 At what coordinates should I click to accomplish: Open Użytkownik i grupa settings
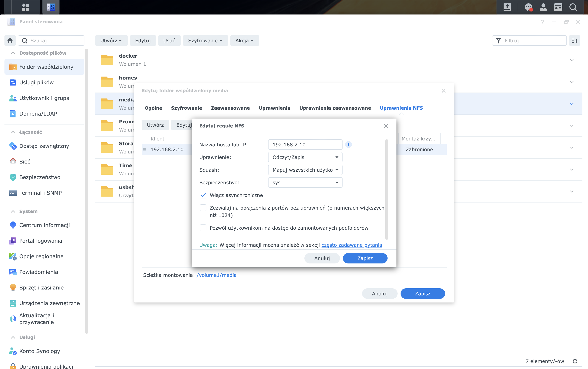click(44, 98)
